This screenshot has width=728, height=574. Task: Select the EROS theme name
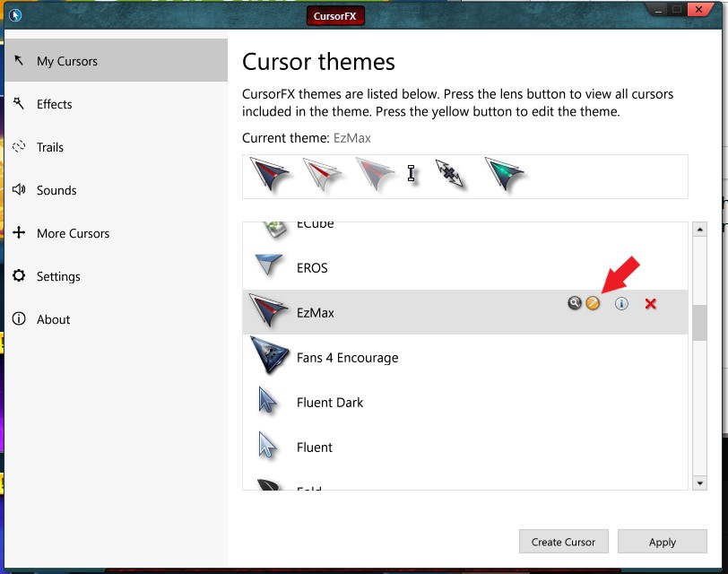pos(312,268)
